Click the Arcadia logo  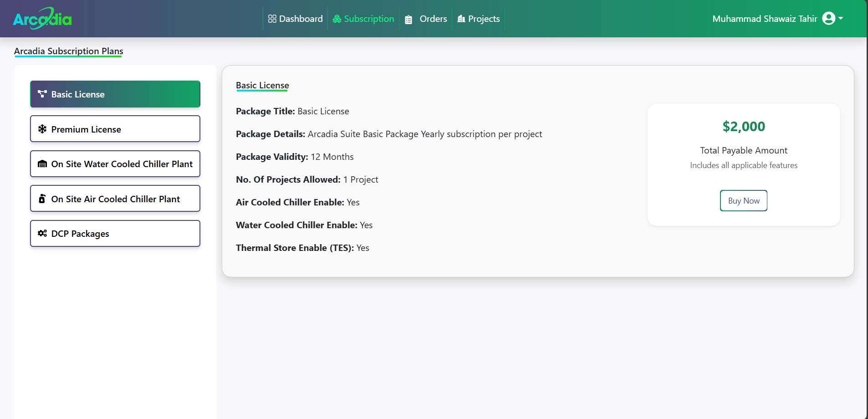(x=42, y=19)
